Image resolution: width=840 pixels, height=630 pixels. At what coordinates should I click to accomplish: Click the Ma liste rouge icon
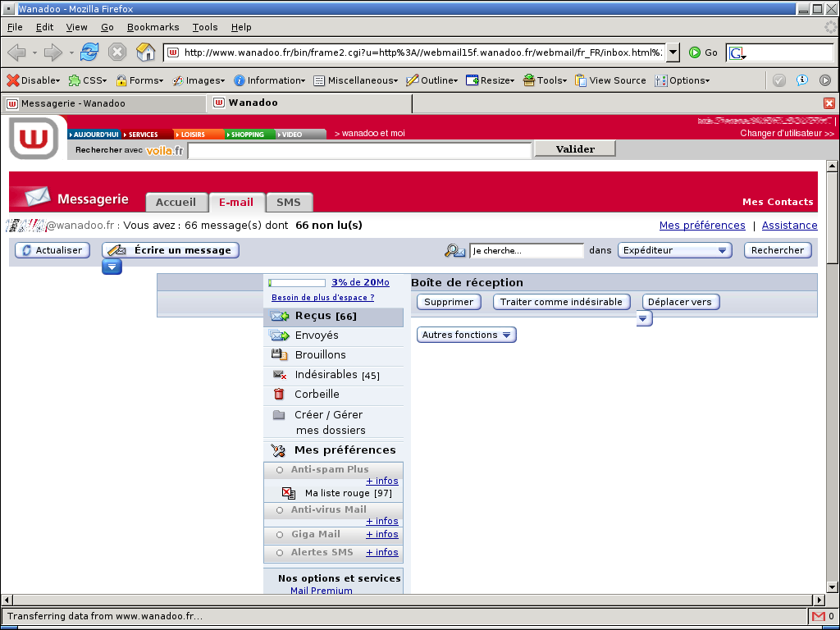[289, 493]
